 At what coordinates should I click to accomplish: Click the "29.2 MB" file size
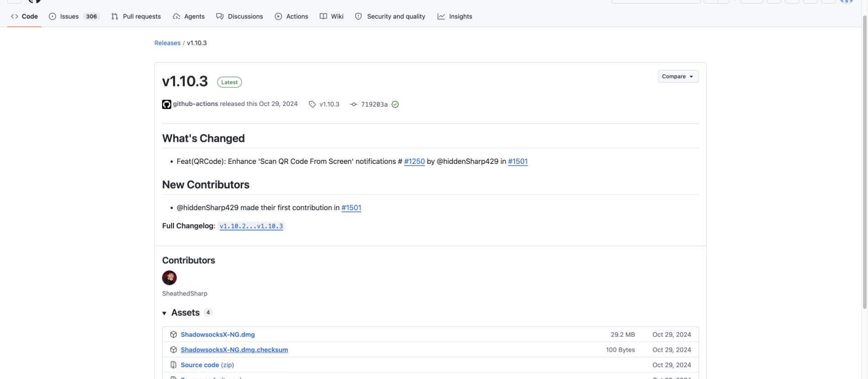click(x=623, y=335)
